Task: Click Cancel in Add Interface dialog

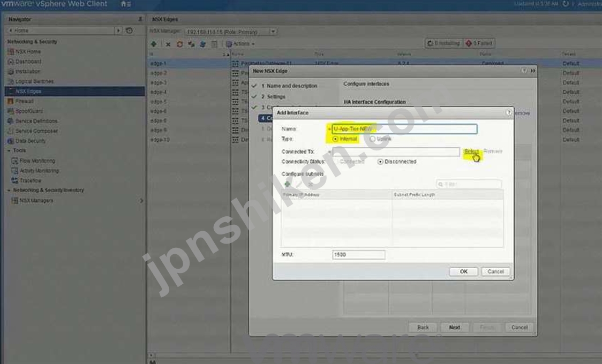Action: point(495,271)
